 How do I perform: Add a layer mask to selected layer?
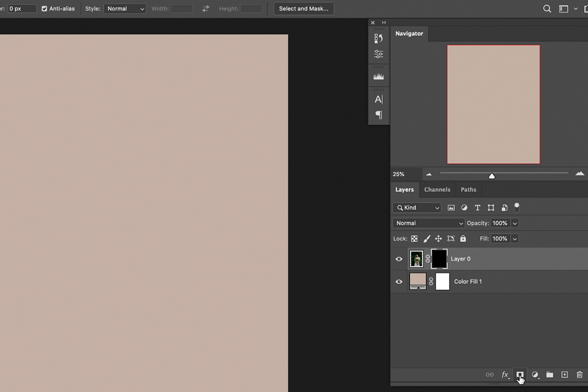[x=520, y=374]
